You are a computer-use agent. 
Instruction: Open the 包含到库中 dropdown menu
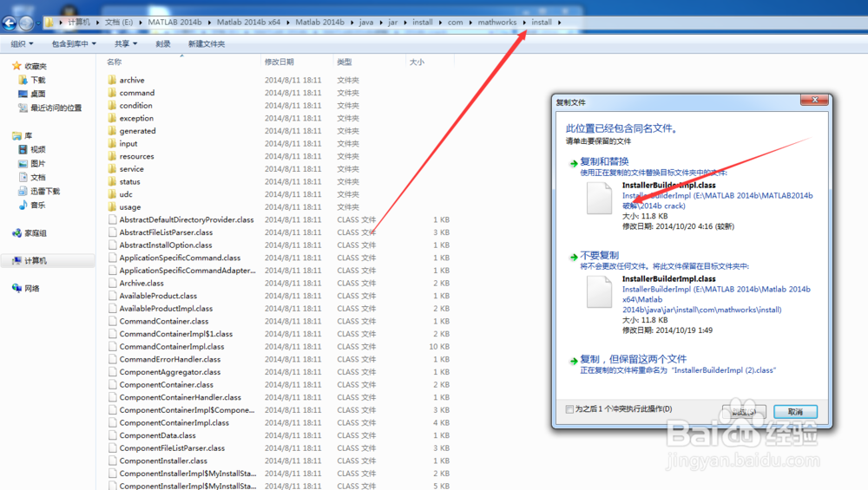[74, 43]
